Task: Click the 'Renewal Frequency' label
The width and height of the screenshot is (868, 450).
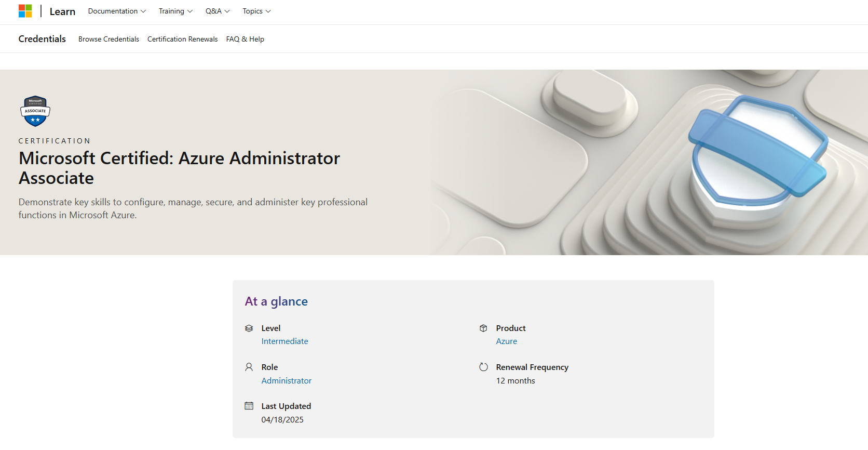Action: pos(532,367)
